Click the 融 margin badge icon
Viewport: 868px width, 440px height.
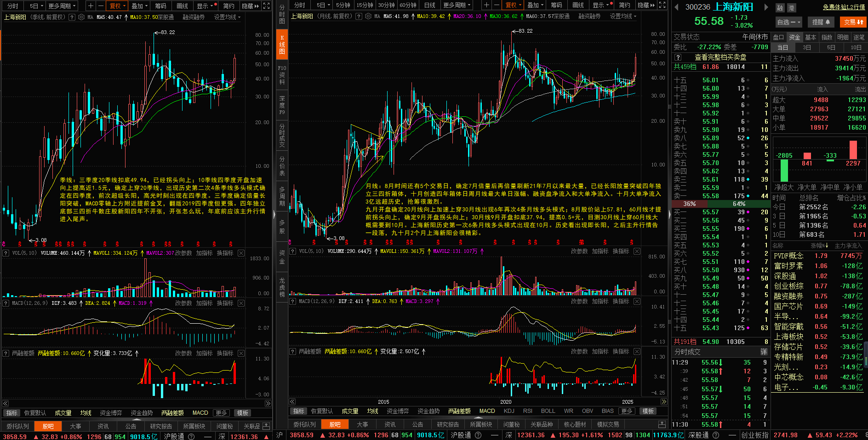(x=780, y=8)
